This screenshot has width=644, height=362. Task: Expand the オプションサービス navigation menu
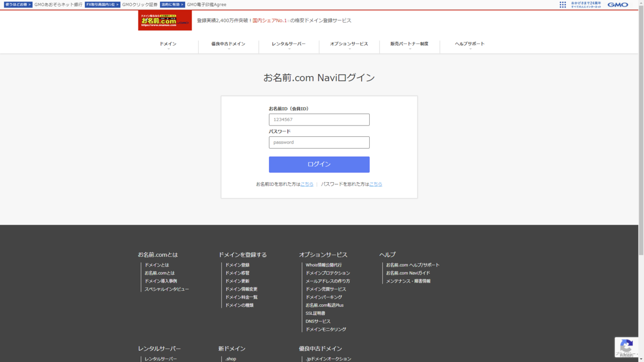pyautogui.click(x=349, y=44)
